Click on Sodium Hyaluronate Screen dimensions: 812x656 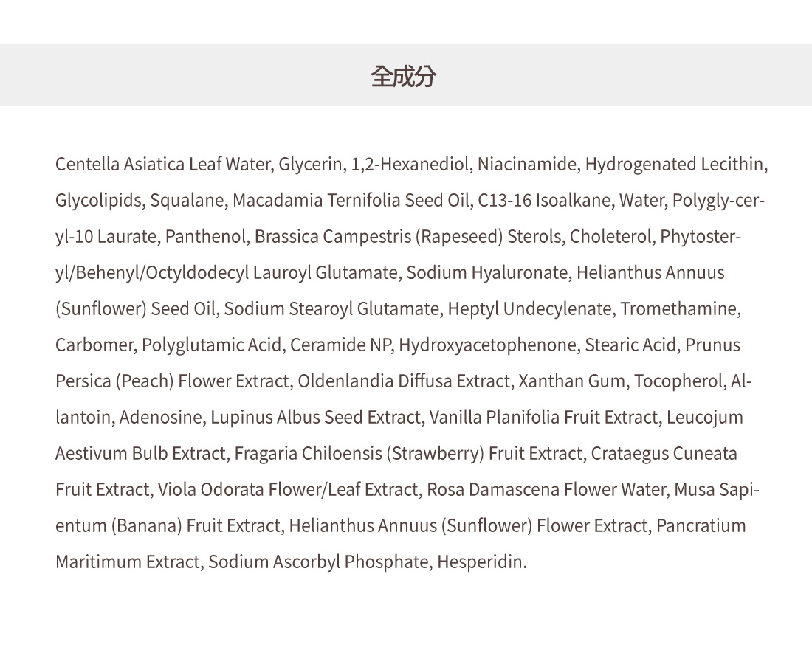click(x=487, y=272)
